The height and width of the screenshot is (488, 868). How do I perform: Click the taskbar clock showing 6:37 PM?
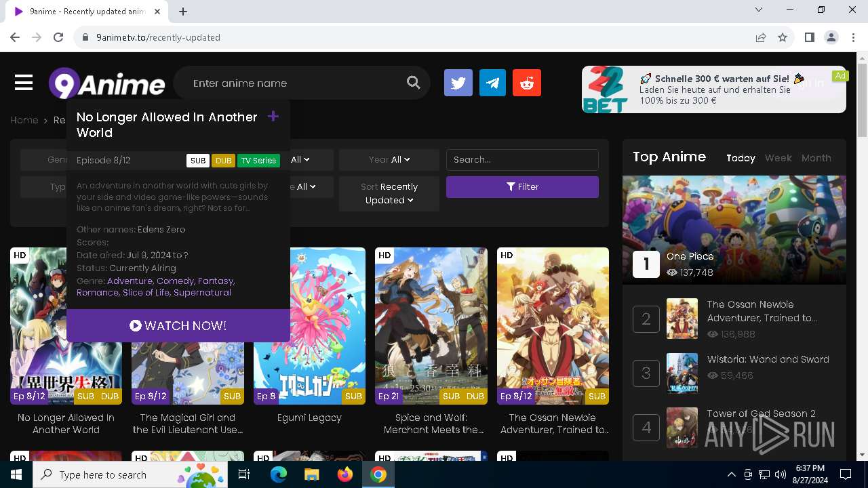point(810,474)
